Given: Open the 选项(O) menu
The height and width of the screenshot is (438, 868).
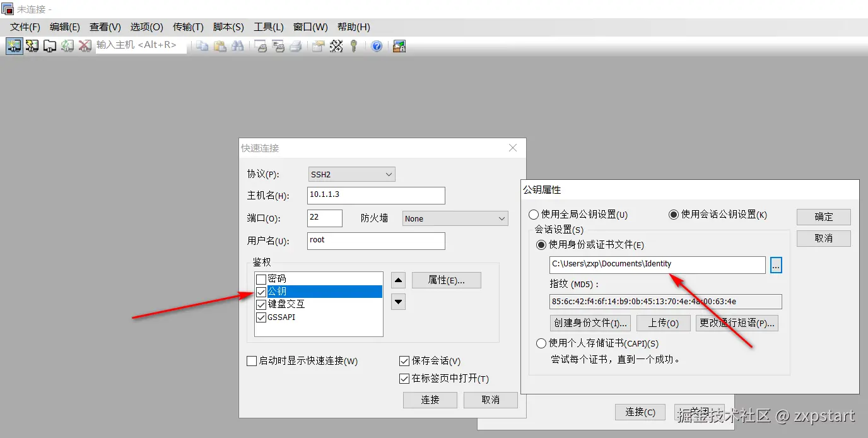Looking at the screenshot, I should pos(147,27).
